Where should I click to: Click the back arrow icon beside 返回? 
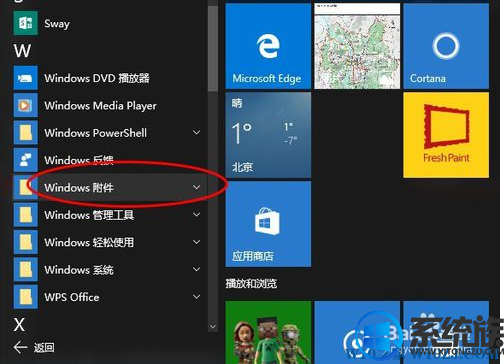coord(20,347)
